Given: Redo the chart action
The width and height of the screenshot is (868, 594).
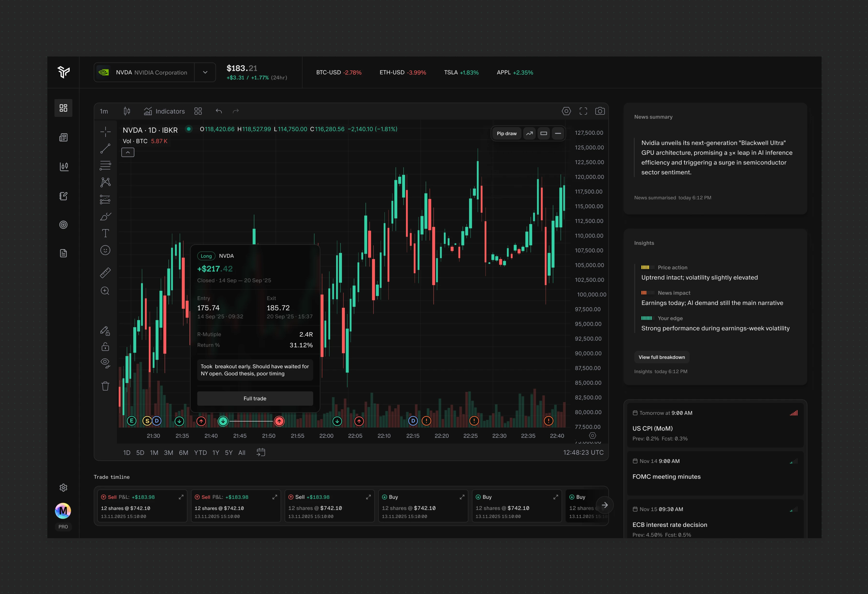Looking at the screenshot, I should [x=236, y=111].
